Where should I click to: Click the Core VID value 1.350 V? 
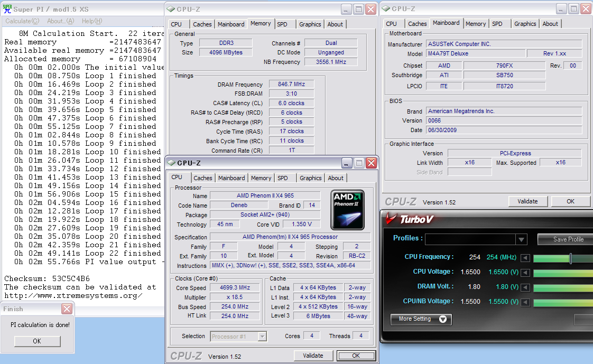tap(302, 224)
